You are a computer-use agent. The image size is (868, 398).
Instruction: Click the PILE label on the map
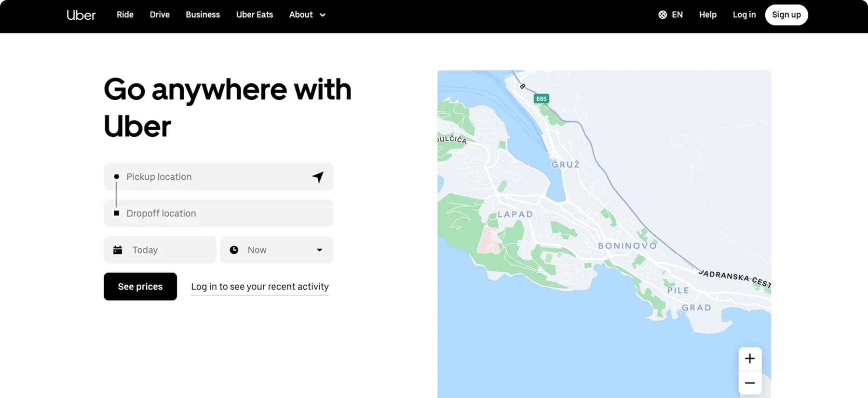tap(678, 291)
